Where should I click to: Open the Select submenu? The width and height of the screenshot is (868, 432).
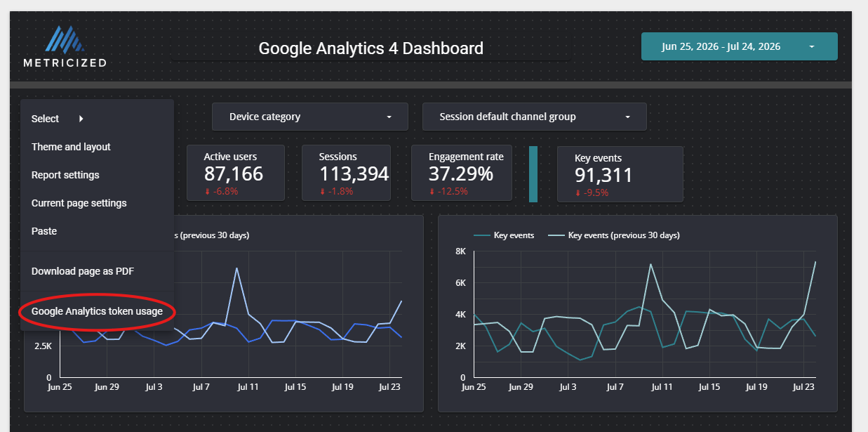97,119
